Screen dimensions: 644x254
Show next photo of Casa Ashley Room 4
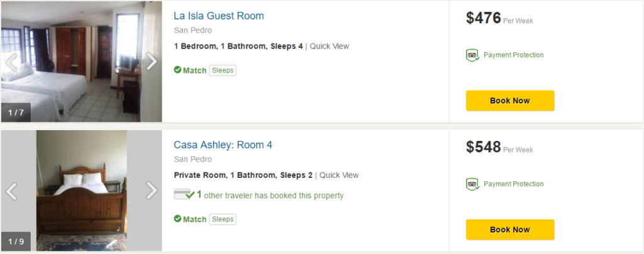tap(152, 190)
